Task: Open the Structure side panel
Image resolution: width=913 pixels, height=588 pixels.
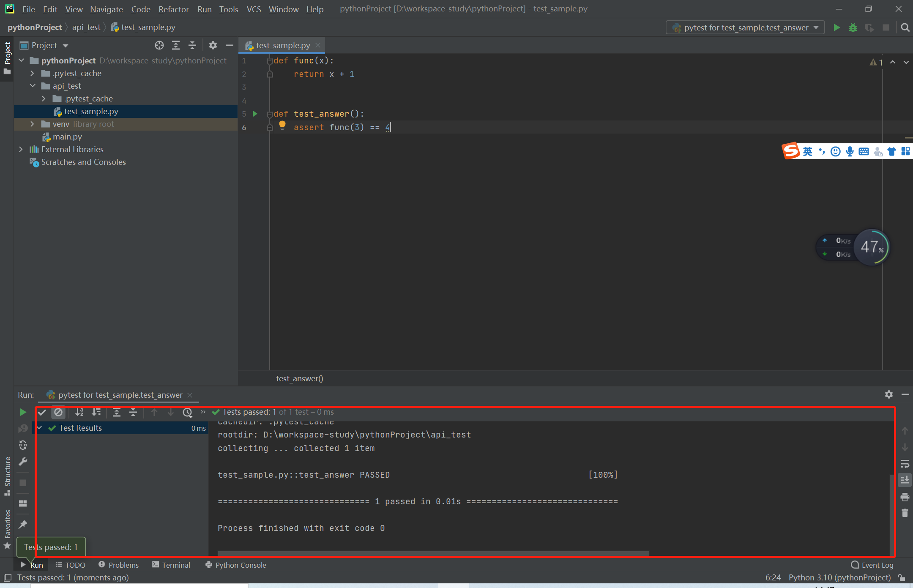Action: tap(7, 476)
